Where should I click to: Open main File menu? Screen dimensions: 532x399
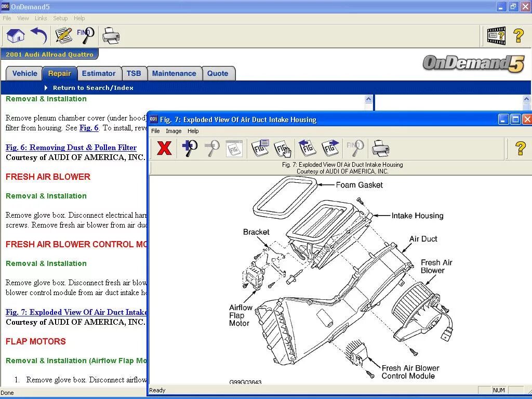point(7,18)
